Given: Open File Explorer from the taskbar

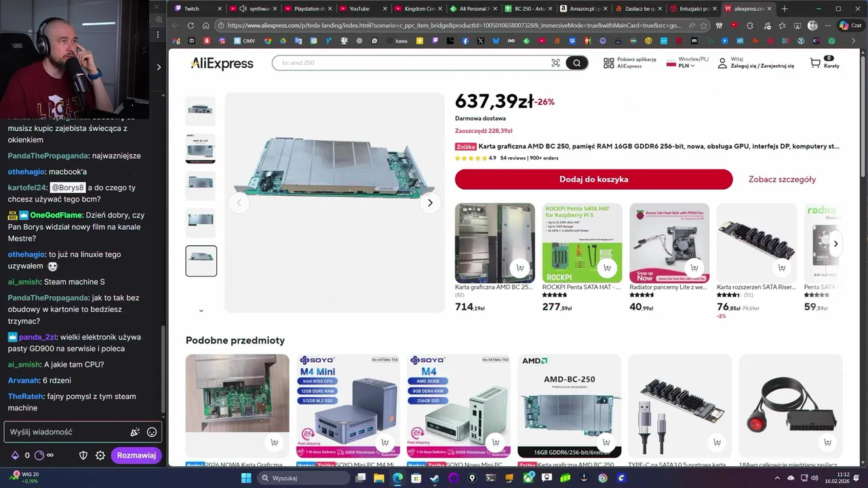Looking at the screenshot, I should pos(379,478).
